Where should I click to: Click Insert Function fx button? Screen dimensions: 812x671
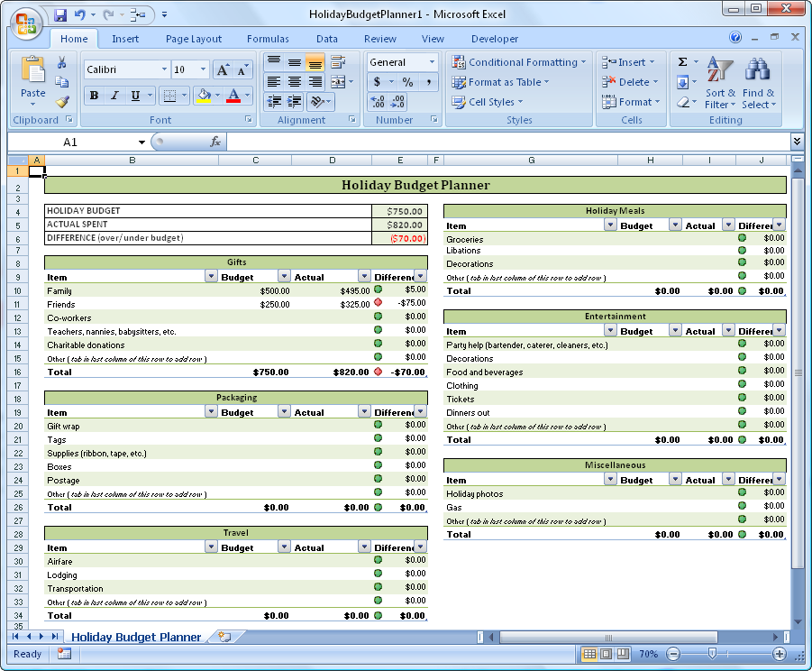tap(215, 142)
